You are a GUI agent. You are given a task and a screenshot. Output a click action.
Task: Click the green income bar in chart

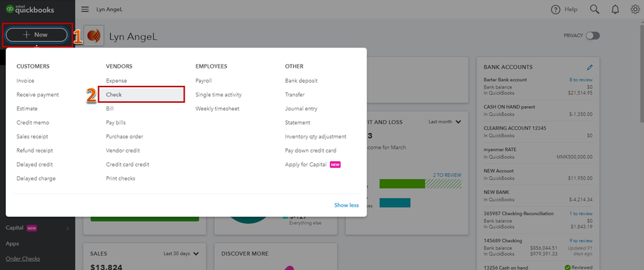[x=402, y=183]
